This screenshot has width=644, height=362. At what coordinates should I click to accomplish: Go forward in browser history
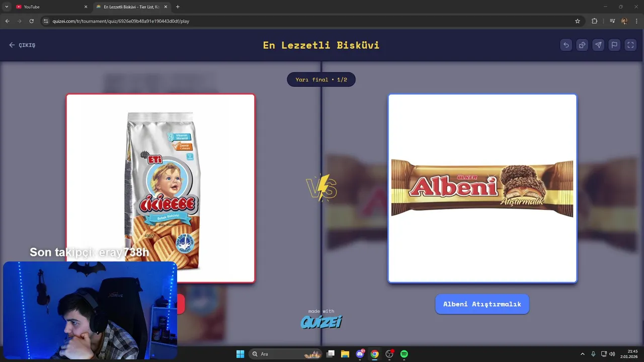(19, 21)
